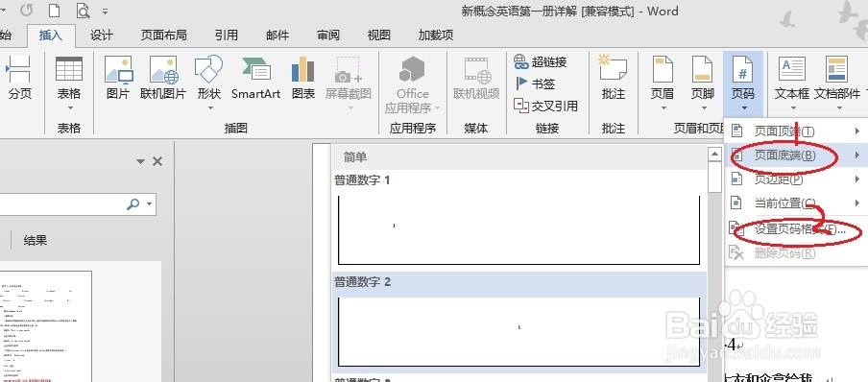
Task: Open the 页脚 footer gallery
Action: [703, 84]
